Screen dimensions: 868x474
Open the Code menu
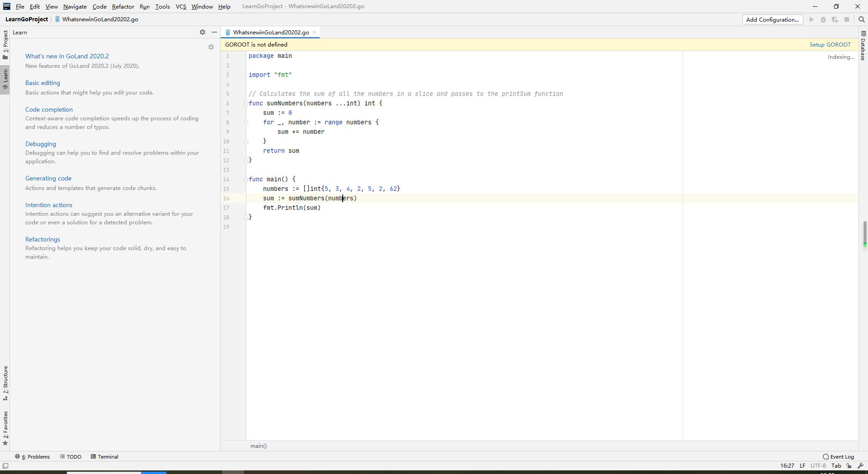(99, 6)
